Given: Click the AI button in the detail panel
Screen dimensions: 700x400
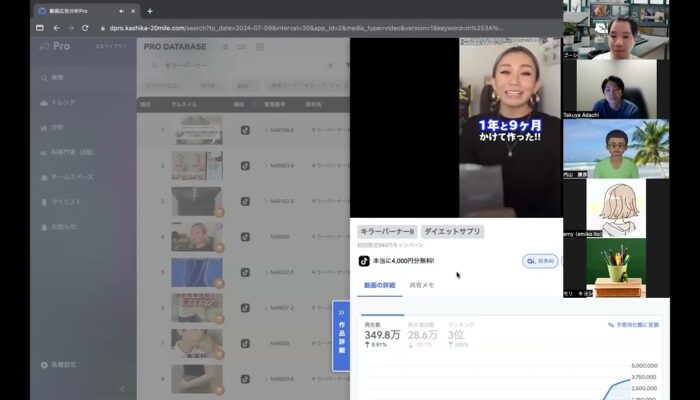Looking at the screenshot, I should click(540, 261).
